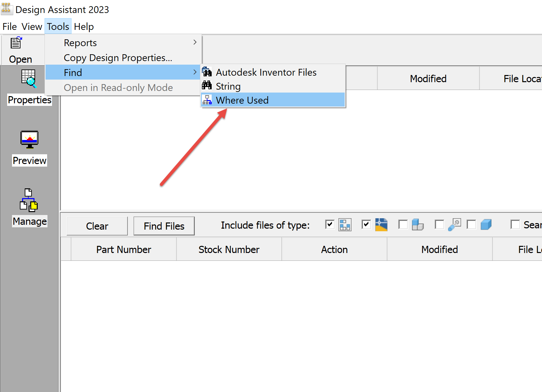Screen dimensions: 542x392
Task: Click the Find Files button
Action: pyautogui.click(x=164, y=226)
